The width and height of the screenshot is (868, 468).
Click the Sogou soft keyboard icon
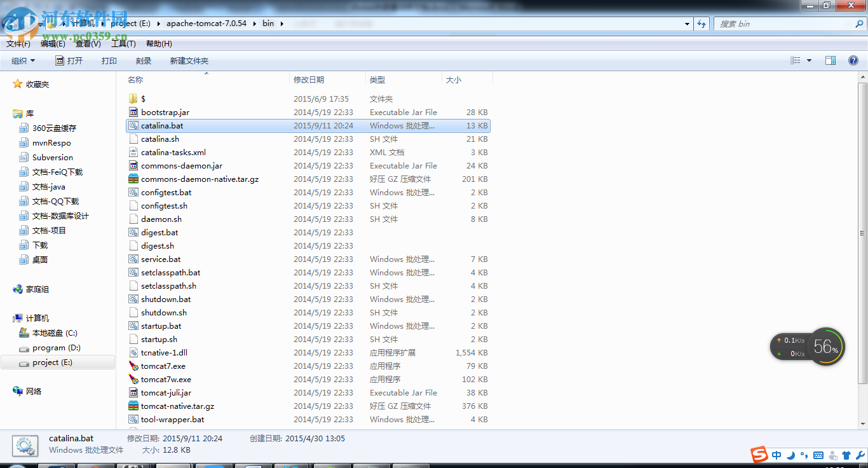coord(818,455)
